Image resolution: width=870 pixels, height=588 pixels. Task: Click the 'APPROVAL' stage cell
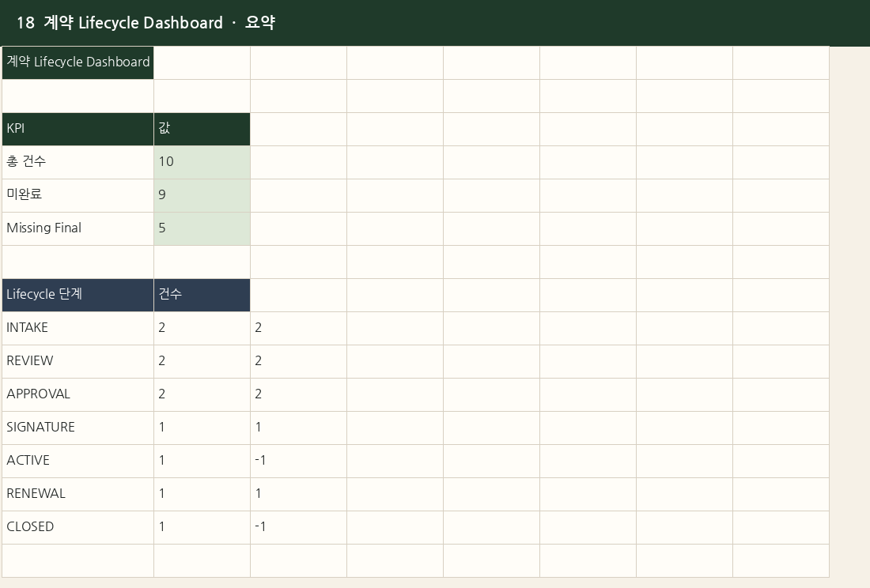pos(78,395)
